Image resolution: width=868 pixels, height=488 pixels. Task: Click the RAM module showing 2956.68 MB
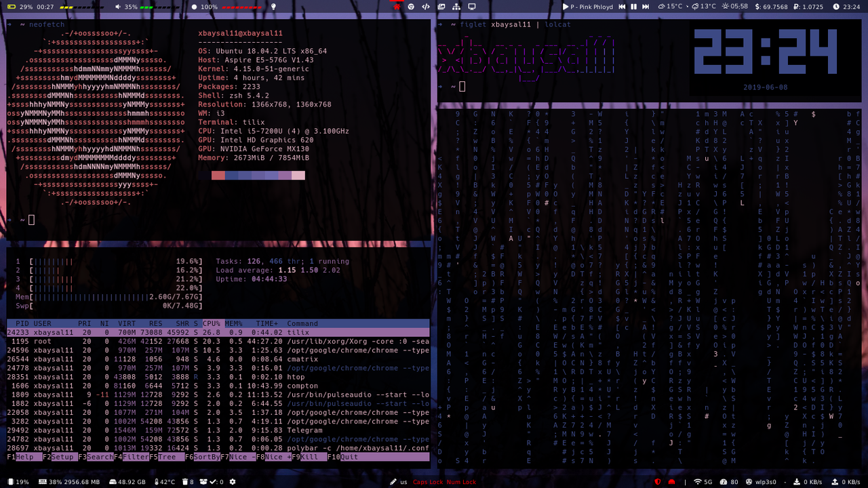(69, 482)
